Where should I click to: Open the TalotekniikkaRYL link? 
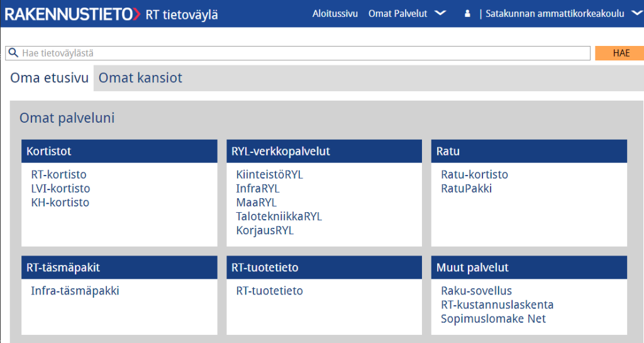(x=279, y=216)
